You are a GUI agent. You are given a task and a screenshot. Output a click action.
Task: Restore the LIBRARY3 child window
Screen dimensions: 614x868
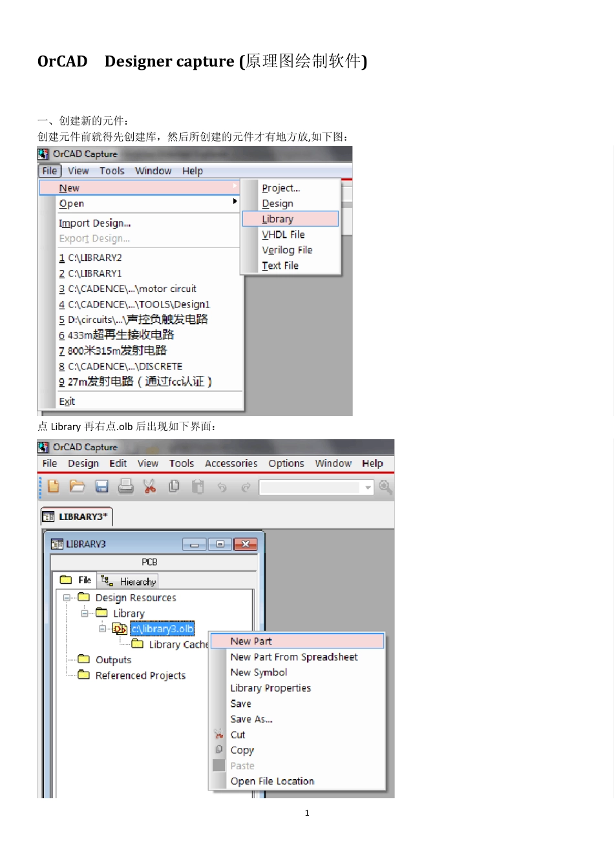click(220, 544)
